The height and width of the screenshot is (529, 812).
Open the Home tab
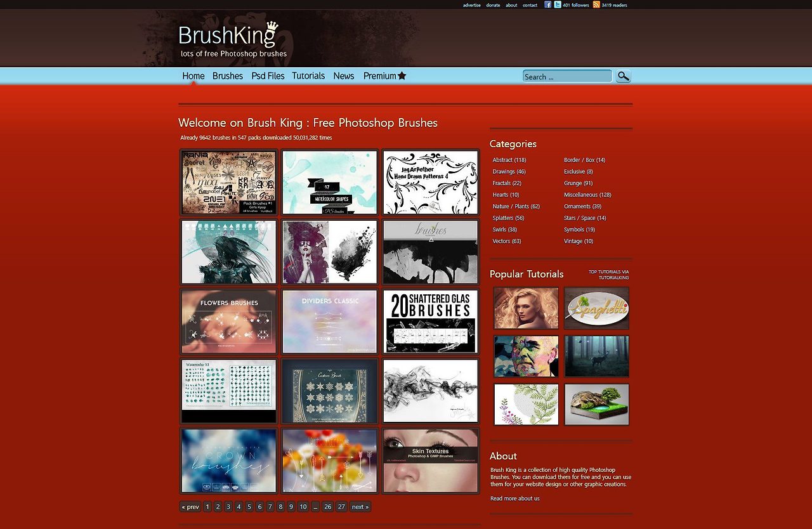point(193,76)
